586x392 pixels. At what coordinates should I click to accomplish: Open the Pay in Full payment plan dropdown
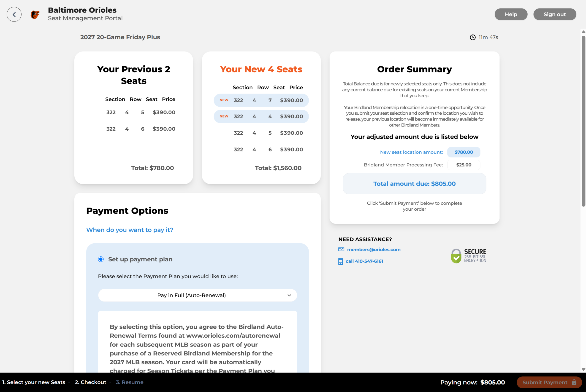(197, 295)
